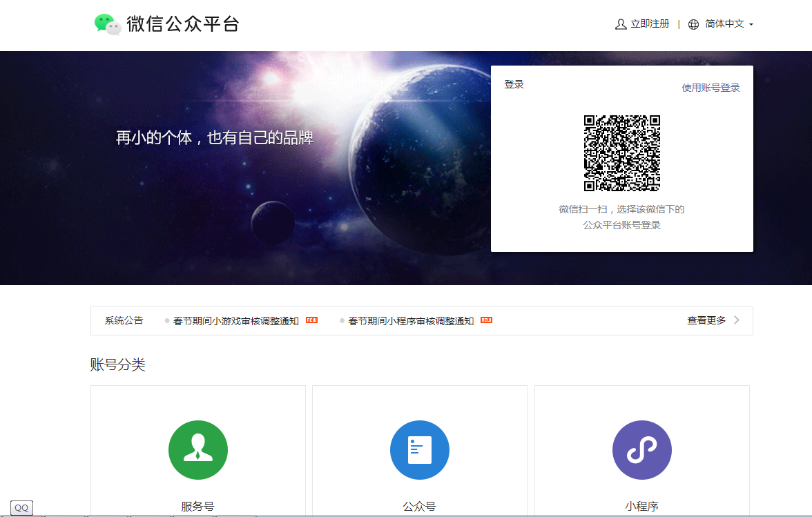Click the globe language icon
Image resolution: width=812 pixels, height=517 pixels.
point(694,24)
